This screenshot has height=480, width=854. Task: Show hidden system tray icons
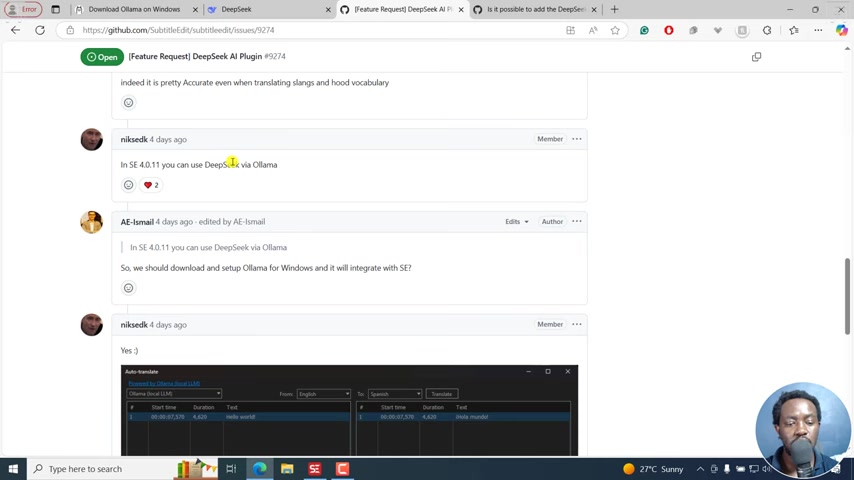pos(700,469)
